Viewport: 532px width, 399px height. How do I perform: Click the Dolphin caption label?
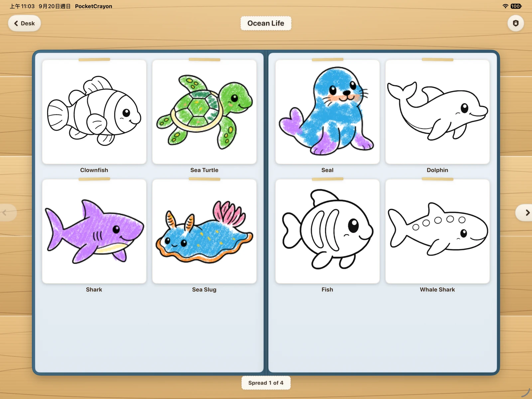pyautogui.click(x=438, y=170)
